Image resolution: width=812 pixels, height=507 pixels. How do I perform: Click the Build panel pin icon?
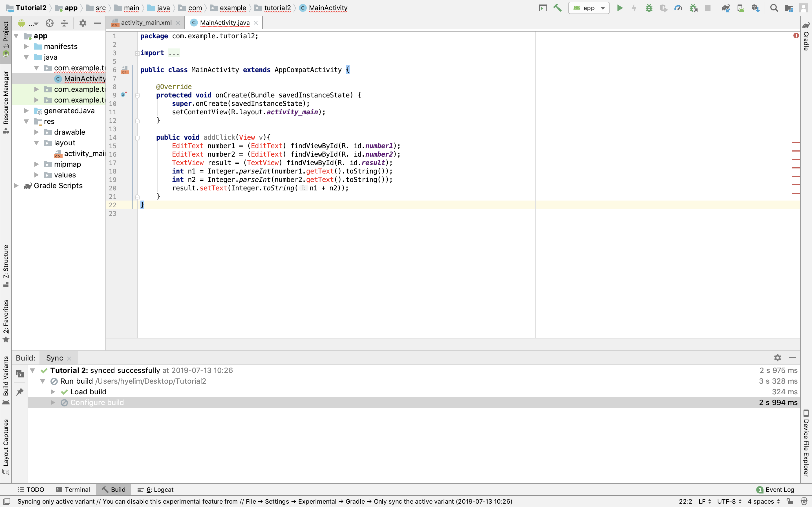click(20, 392)
